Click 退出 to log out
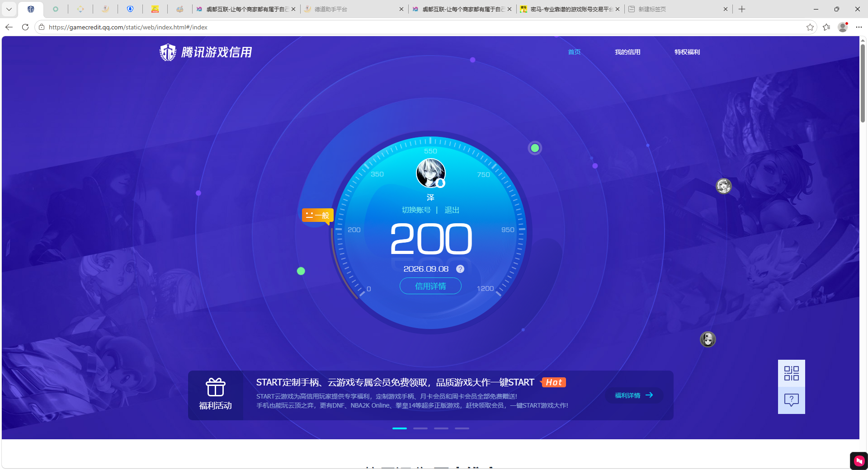Viewport: 868px width, 470px height. click(x=452, y=210)
